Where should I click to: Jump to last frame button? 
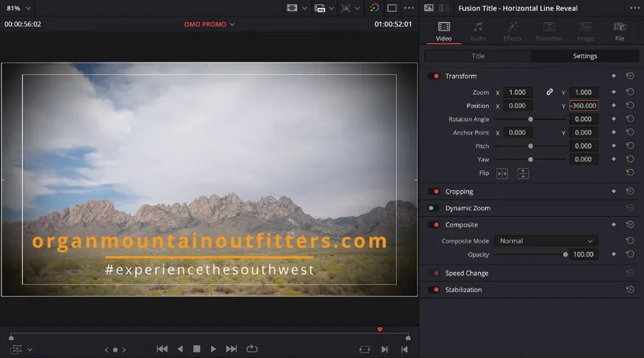[232, 349]
